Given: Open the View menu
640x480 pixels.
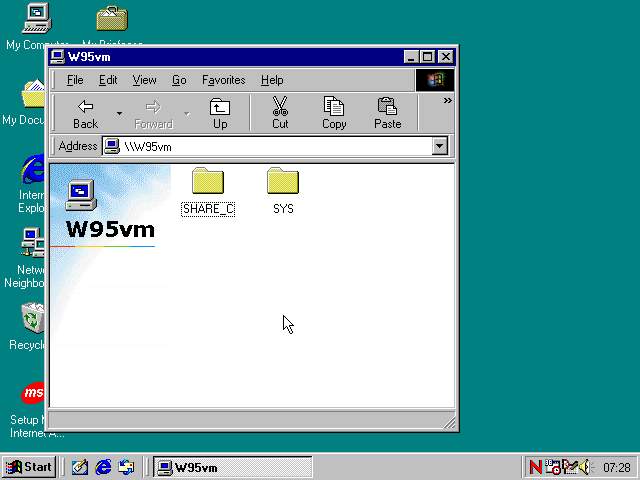Looking at the screenshot, I should pyautogui.click(x=144, y=80).
